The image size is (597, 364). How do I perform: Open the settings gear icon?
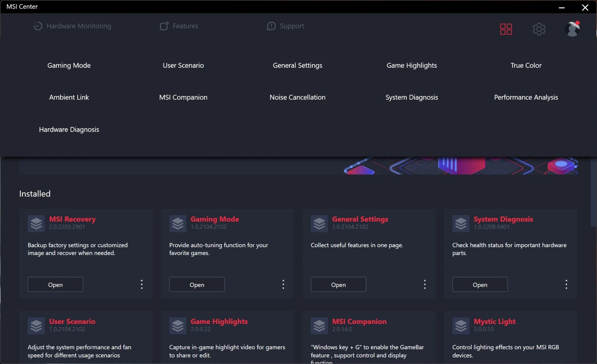pyautogui.click(x=539, y=29)
